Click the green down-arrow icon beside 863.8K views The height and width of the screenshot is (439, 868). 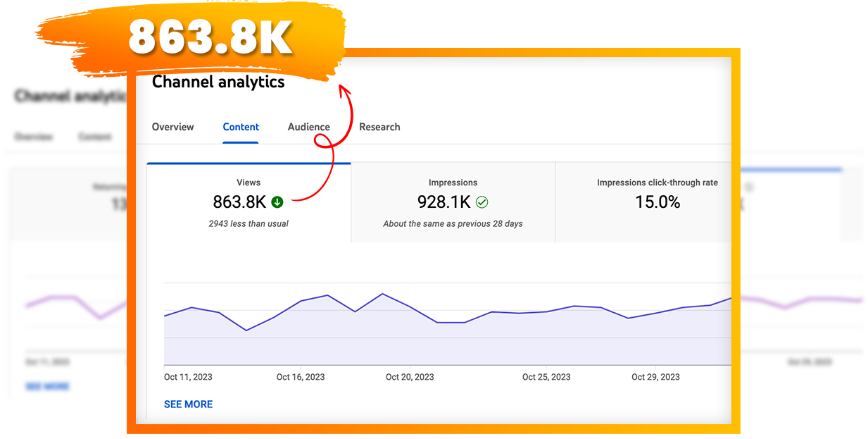277,202
